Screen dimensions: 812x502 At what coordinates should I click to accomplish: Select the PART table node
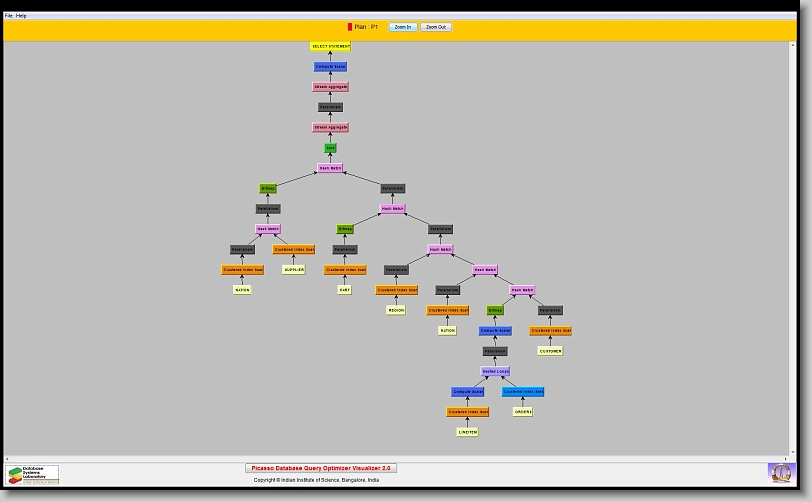tap(345, 290)
